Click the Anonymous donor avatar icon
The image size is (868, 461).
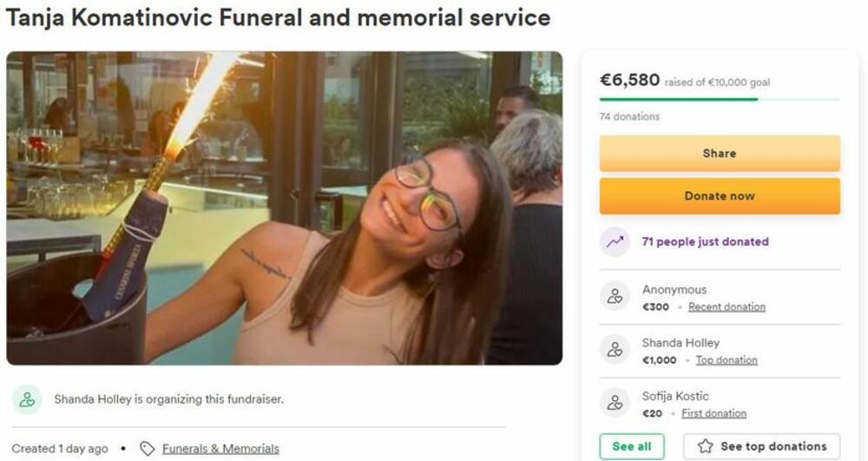615,297
